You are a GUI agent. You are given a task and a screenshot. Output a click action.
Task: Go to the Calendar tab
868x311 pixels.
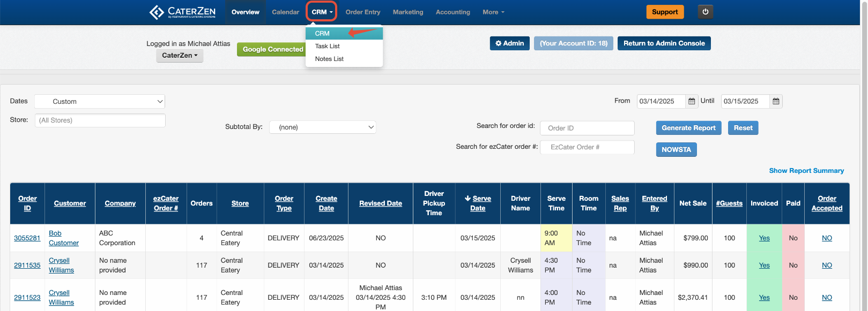pyautogui.click(x=285, y=12)
